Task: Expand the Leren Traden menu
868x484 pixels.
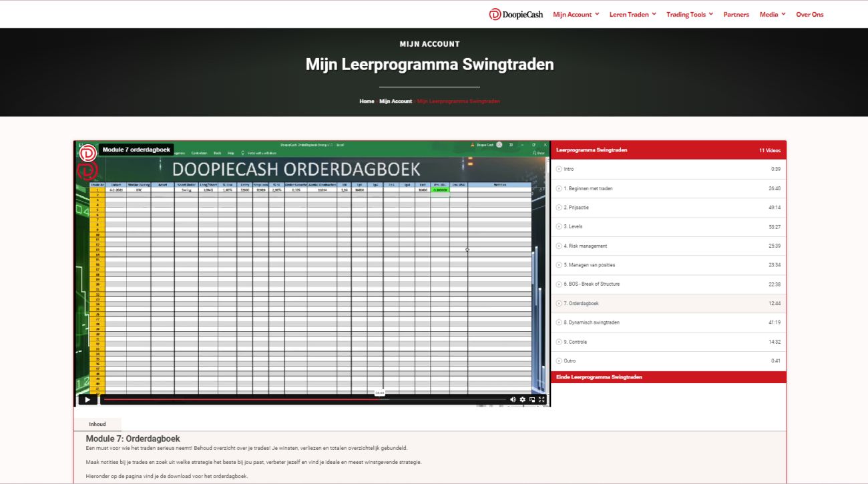Action: 633,14
